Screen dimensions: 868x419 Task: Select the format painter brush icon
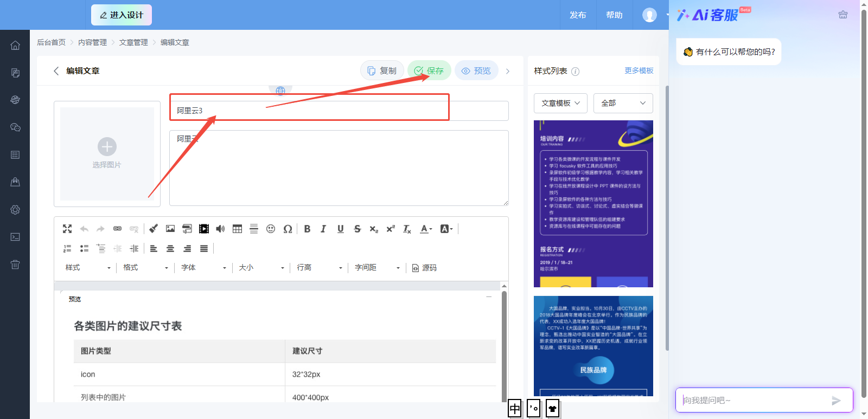point(154,229)
